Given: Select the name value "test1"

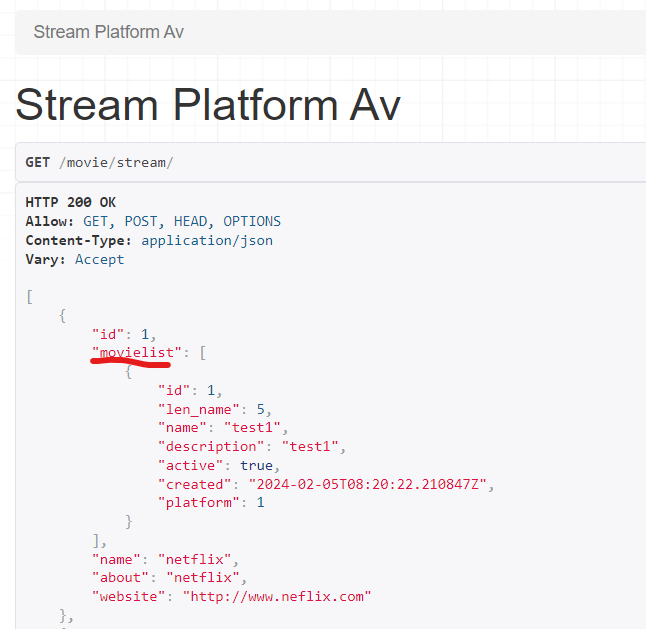Looking at the screenshot, I should pyautogui.click(x=253, y=428).
